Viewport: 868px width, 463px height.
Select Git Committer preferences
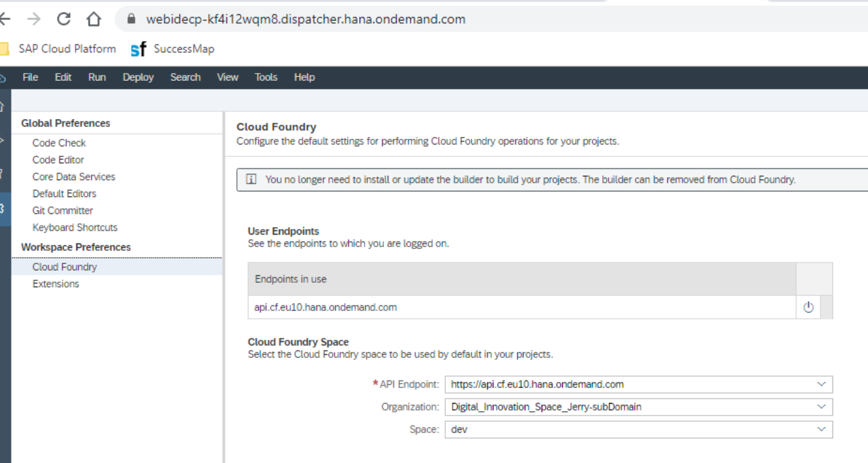pos(63,210)
